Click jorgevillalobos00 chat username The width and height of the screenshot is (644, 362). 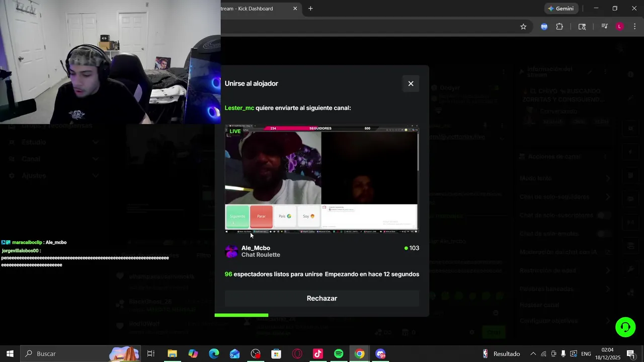pos(20,250)
